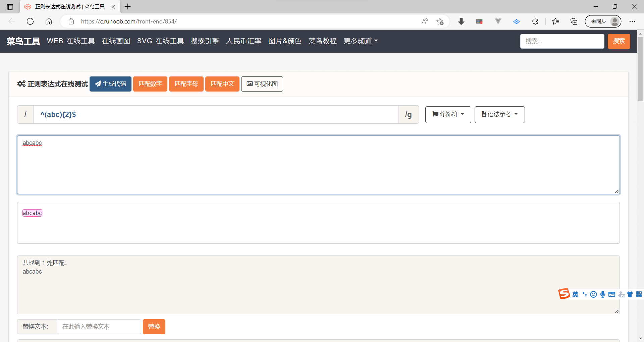This screenshot has width=644, height=342.
Task: Click the gray V extension icon
Action: (x=498, y=21)
